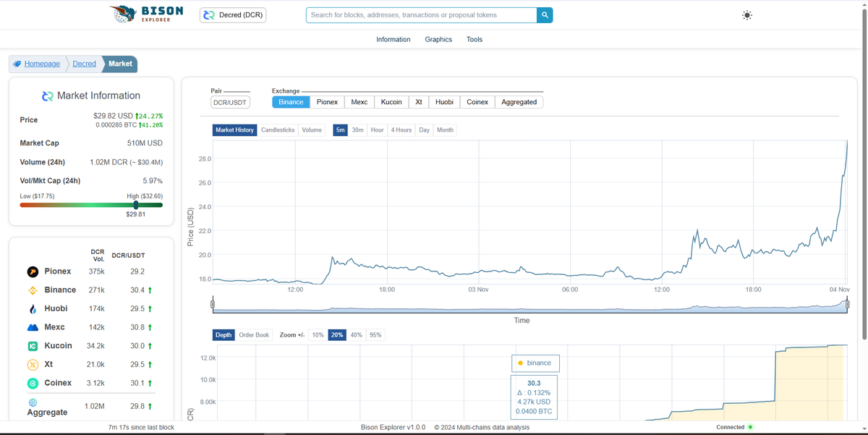Select the Binance exchange button

point(291,102)
